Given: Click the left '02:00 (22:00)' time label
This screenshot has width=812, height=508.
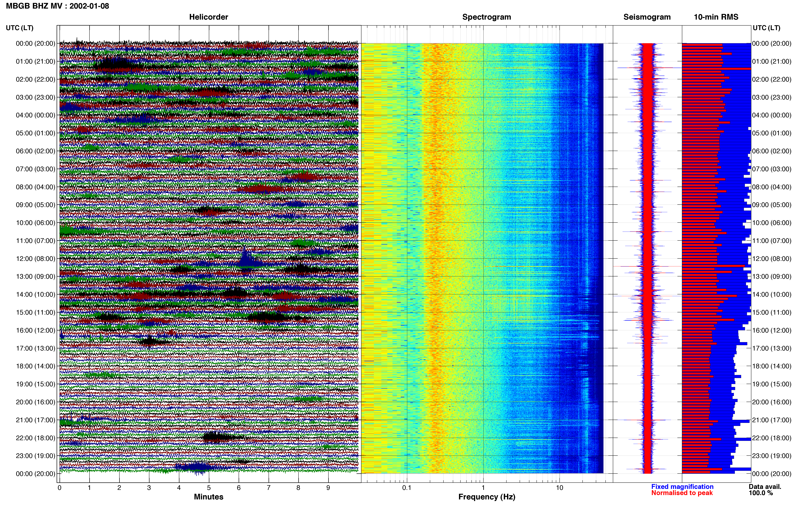Looking at the screenshot, I should click(36, 79).
